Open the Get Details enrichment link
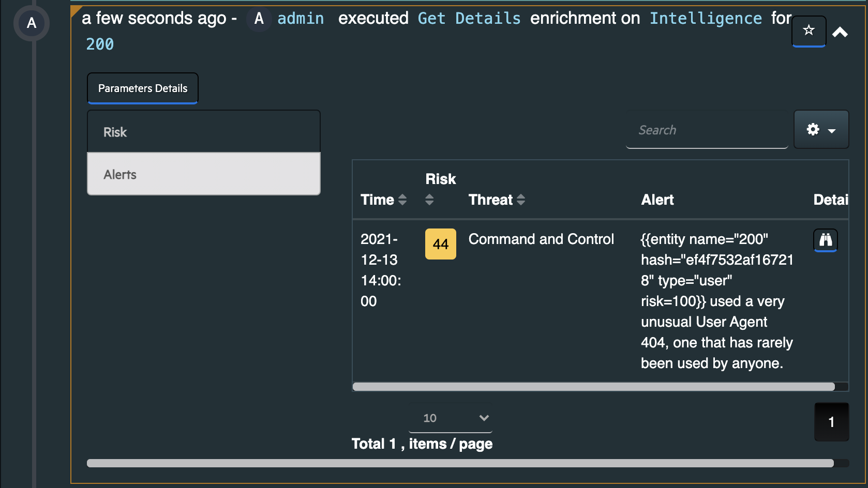Image resolution: width=868 pixels, height=488 pixels. (x=469, y=19)
